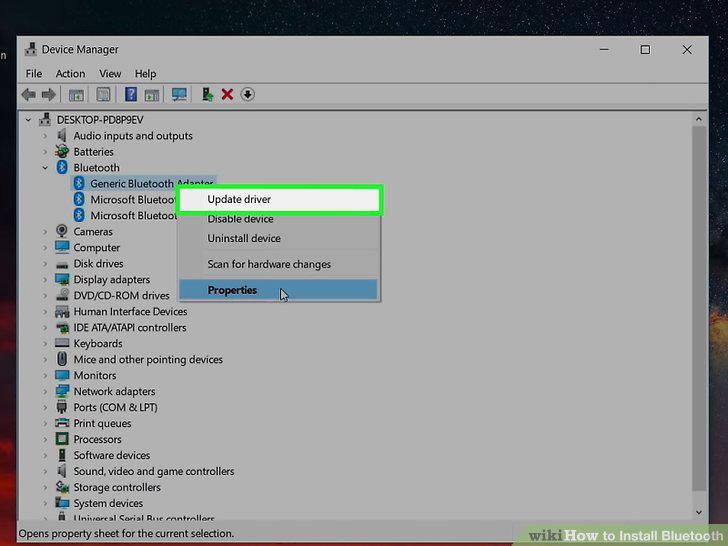Click the action pane toolbar icon
This screenshot has width=728, height=546.
pyautogui.click(x=152, y=95)
